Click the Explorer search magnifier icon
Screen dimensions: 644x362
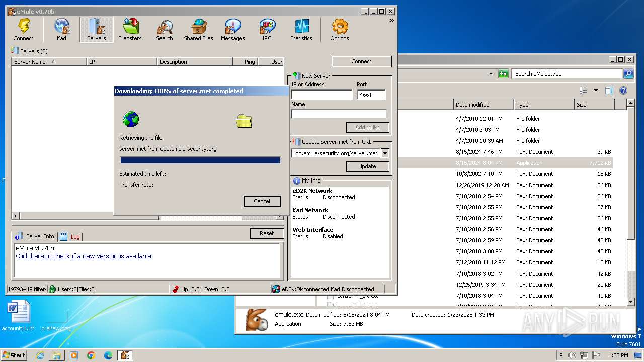pyautogui.click(x=628, y=74)
